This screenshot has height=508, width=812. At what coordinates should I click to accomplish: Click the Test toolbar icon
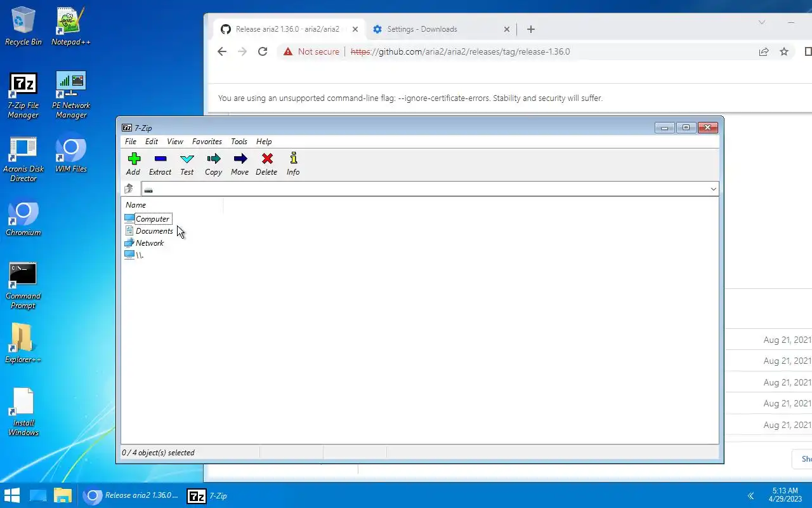pyautogui.click(x=187, y=164)
